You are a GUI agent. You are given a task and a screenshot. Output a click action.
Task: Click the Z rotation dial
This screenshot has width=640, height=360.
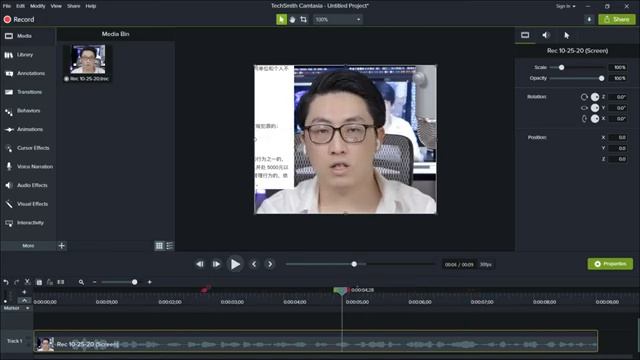[x=595, y=97]
